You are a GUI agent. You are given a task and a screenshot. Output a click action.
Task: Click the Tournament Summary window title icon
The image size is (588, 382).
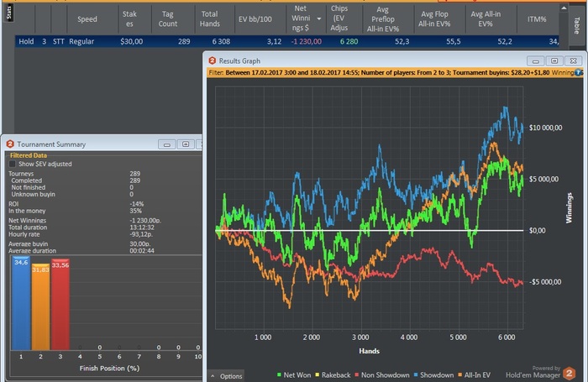point(10,144)
